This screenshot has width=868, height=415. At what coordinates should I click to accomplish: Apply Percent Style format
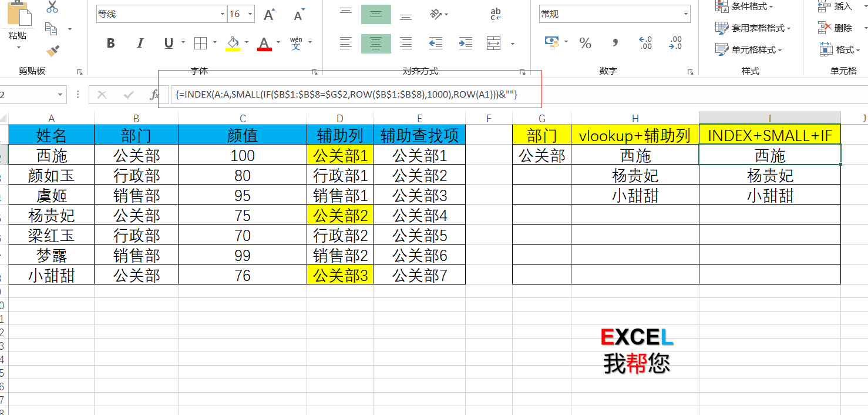585,43
